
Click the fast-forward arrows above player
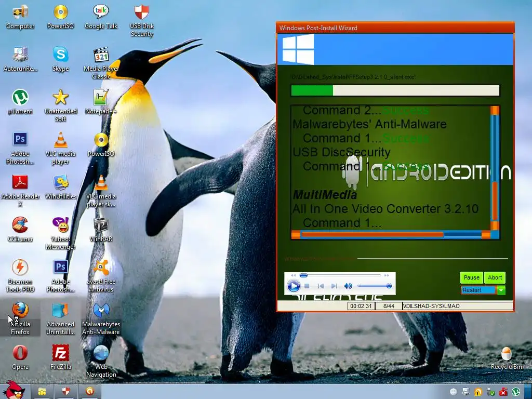386,275
